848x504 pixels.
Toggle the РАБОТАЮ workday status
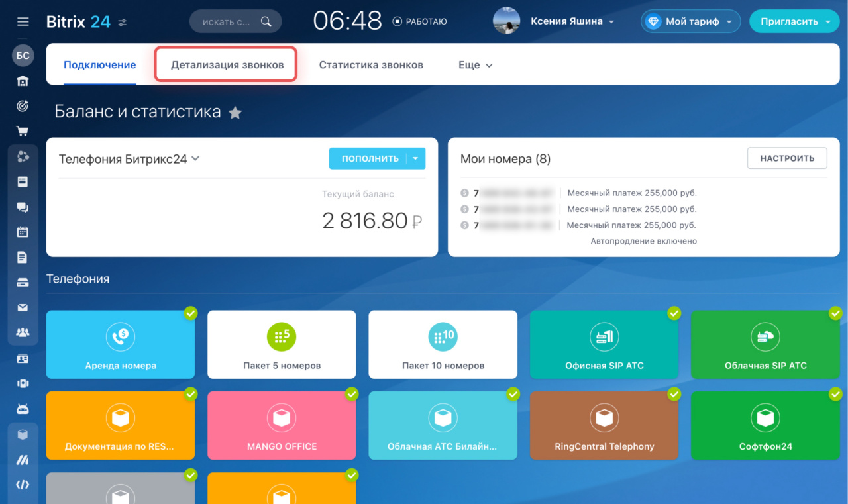[420, 21]
